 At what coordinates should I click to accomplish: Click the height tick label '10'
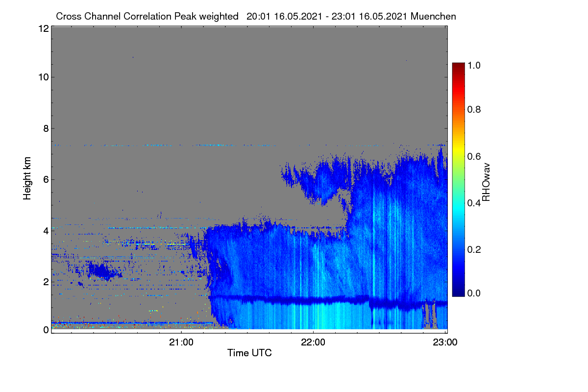pos(43,77)
